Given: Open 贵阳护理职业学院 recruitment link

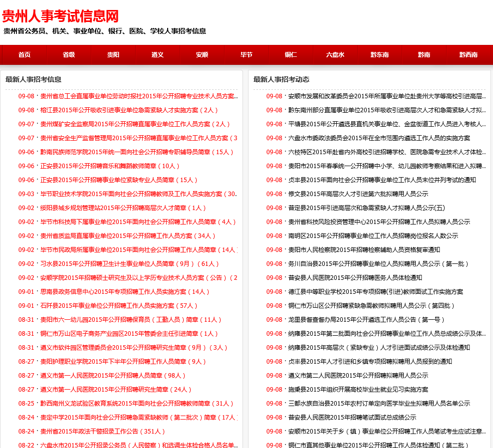Looking at the screenshot, I should [x=123, y=362].
